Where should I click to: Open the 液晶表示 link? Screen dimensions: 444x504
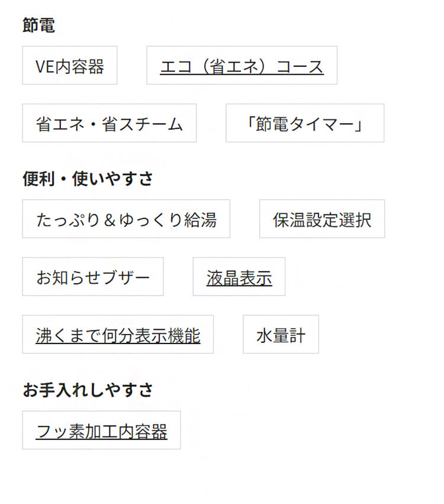point(239,277)
